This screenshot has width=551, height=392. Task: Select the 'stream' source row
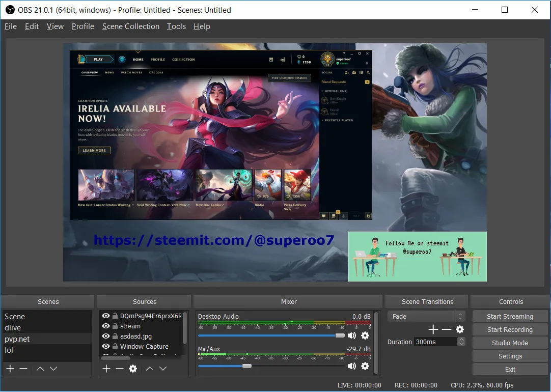(x=141, y=326)
